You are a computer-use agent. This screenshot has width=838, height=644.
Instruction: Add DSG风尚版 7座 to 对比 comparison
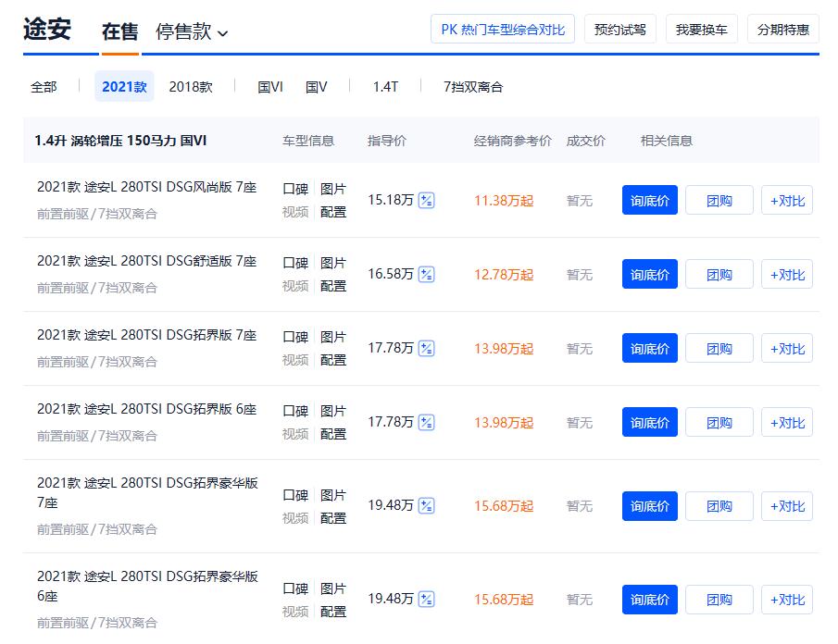pyautogui.click(x=786, y=200)
